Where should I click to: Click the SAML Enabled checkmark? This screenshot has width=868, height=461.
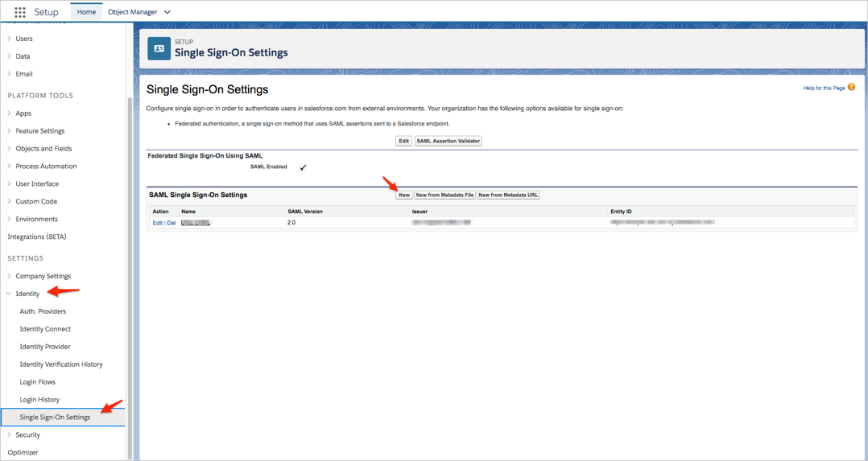pyautogui.click(x=304, y=167)
